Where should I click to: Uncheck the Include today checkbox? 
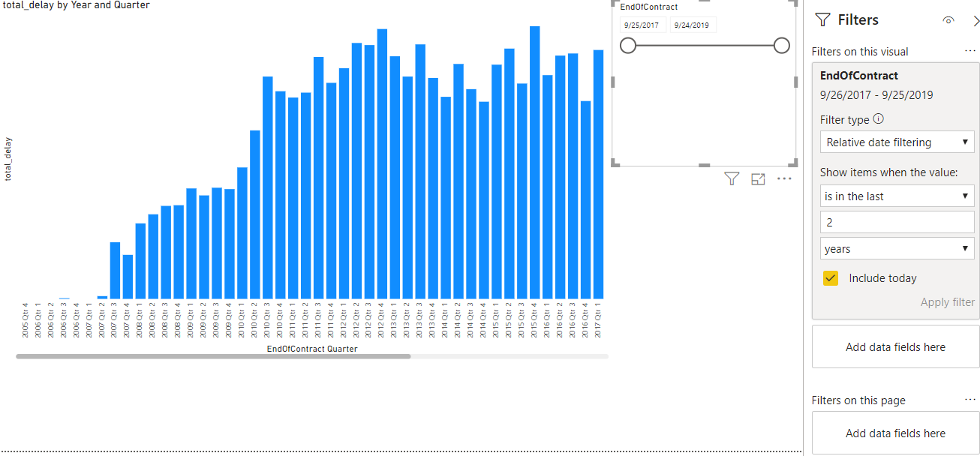click(x=830, y=278)
